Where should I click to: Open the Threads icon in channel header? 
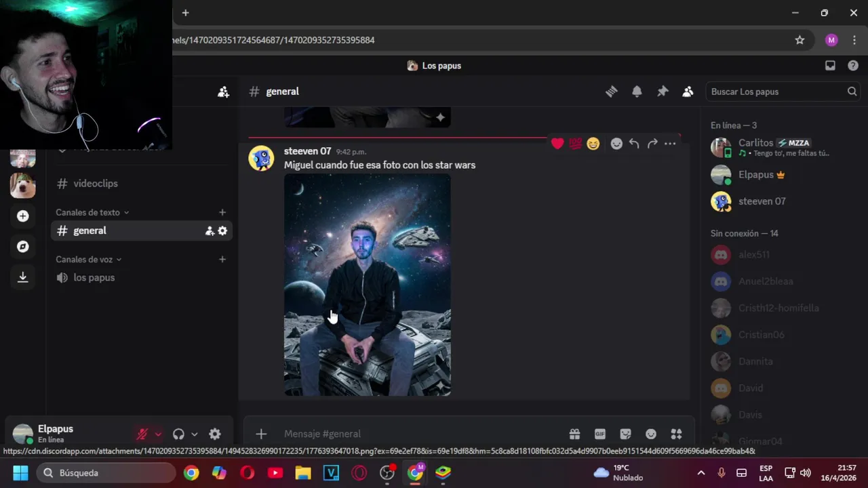(x=612, y=91)
